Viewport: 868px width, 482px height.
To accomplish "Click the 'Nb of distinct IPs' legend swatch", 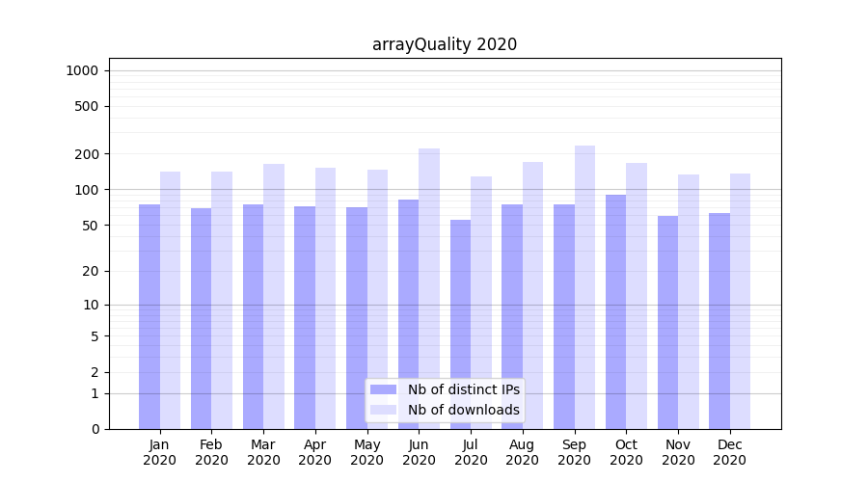I will click(383, 389).
